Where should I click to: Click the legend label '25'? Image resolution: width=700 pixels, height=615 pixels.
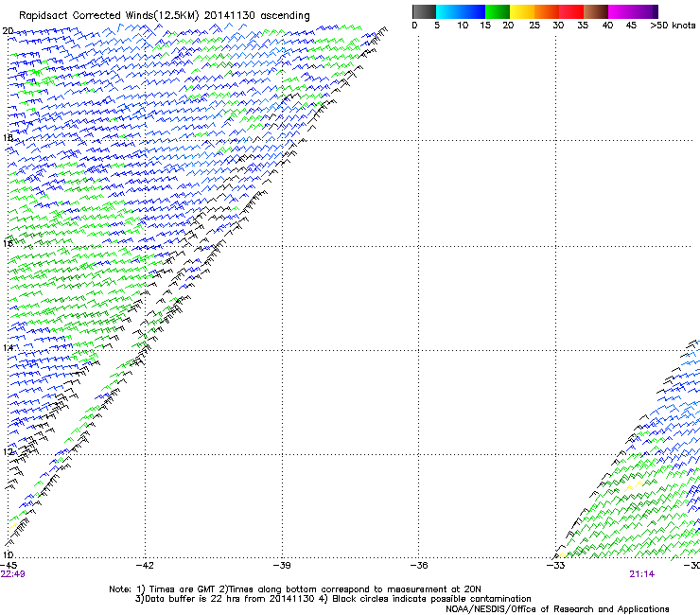pos(534,26)
